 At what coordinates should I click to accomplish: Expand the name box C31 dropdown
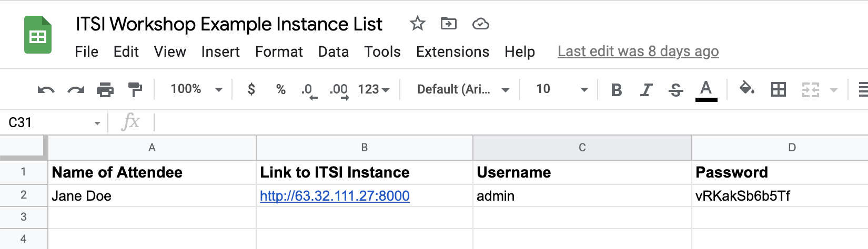pyautogui.click(x=97, y=123)
